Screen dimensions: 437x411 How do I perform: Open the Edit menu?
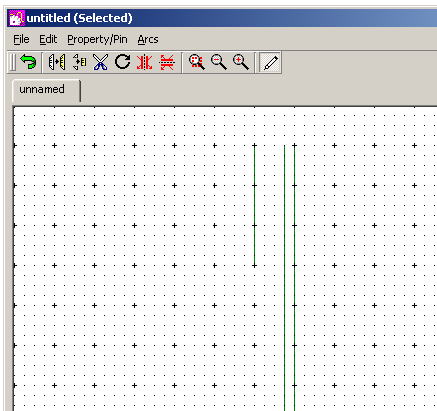(48, 39)
